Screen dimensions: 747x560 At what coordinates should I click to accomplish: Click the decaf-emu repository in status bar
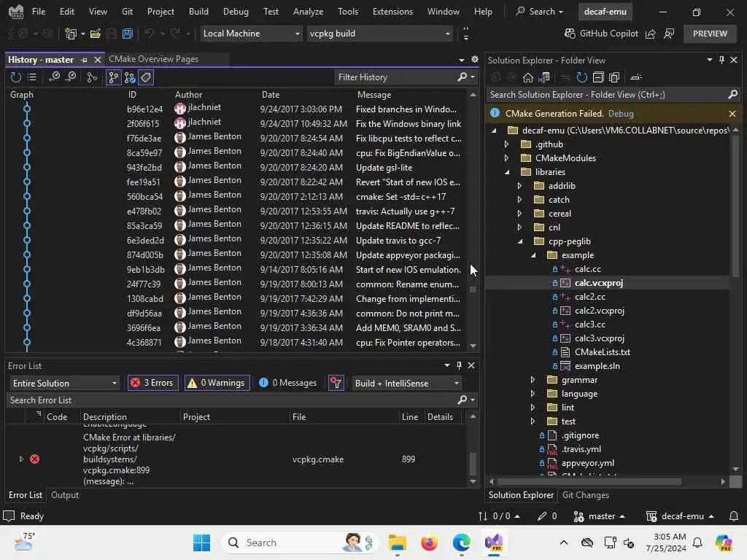680,516
